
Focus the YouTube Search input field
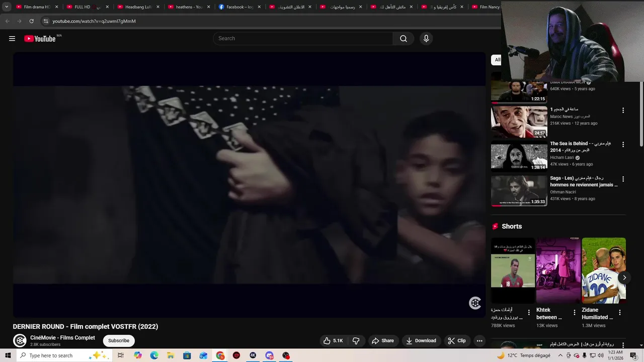(303, 39)
